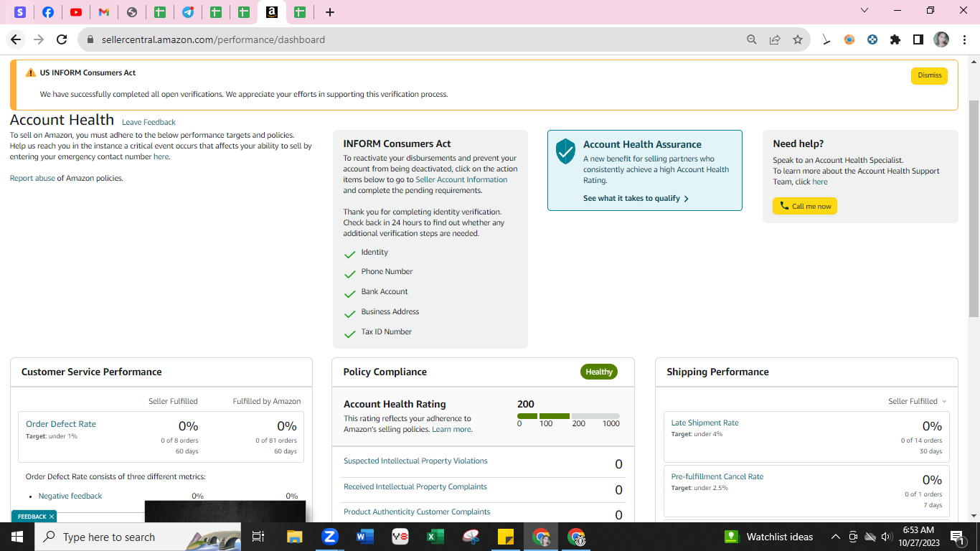This screenshot has height=551, width=980.
Task: Open a new browser tab
Action: (x=330, y=12)
